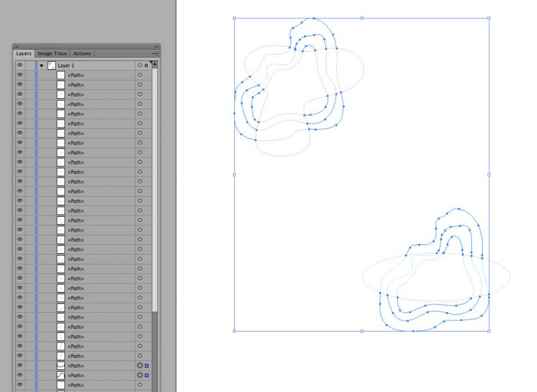
Task: Open the Actions tab
Action: tap(82, 53)
